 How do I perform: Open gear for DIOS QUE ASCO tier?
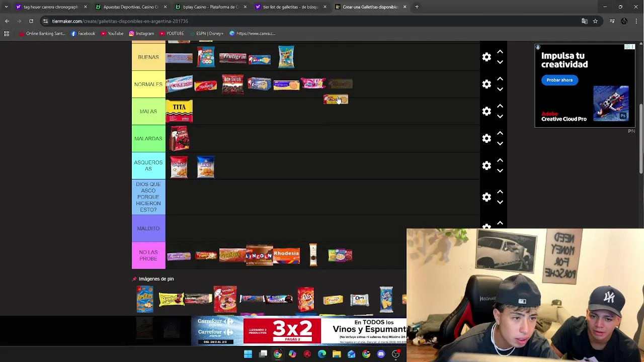pyautogui.click(x=487, y=197)
